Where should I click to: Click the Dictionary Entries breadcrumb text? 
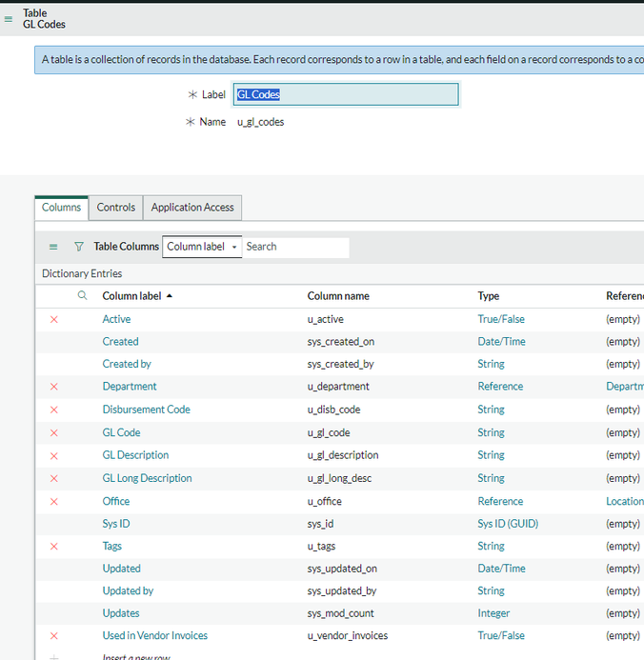(82, 273)
